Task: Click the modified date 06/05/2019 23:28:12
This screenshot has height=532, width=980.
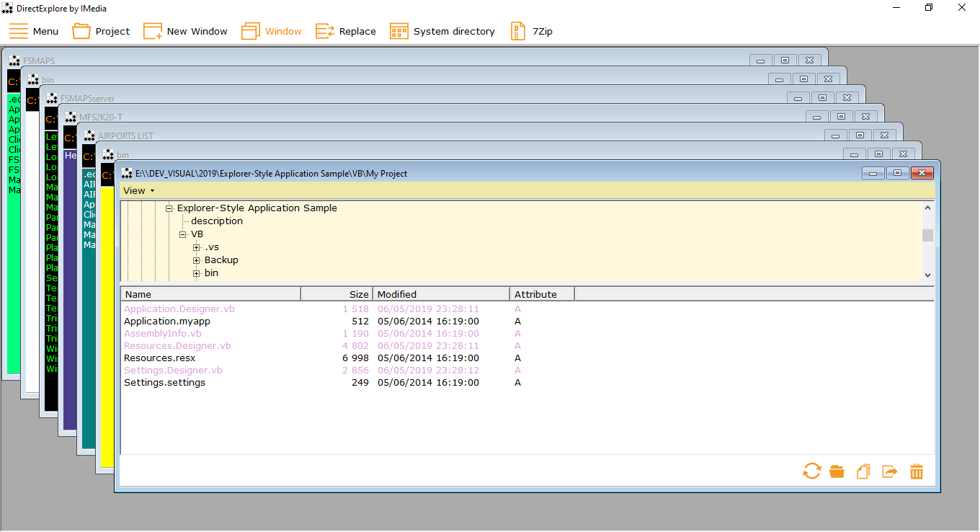Action: click(428, 370)
